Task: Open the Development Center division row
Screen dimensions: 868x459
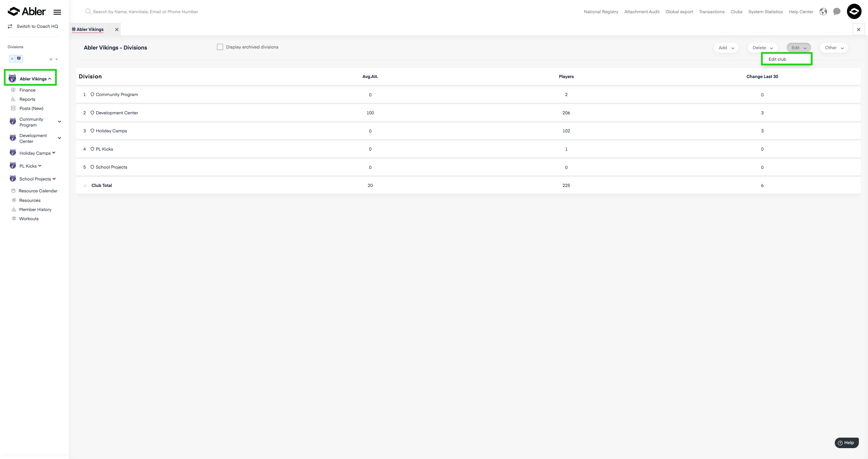Action: click(x=117, y=113)
